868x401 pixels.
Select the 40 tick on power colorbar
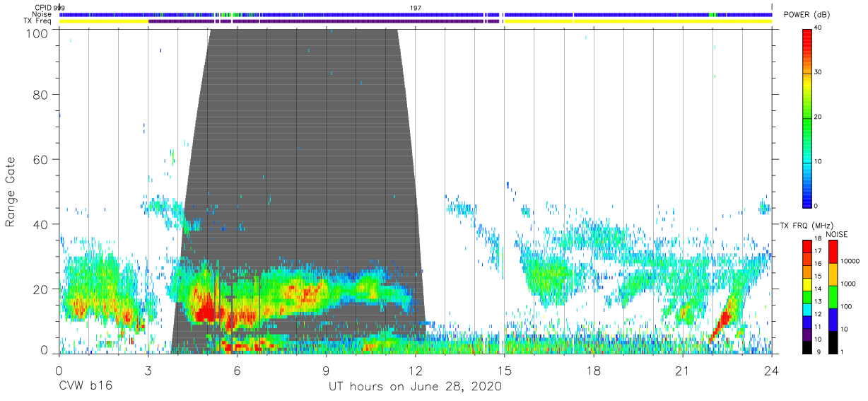coord(818,28)
